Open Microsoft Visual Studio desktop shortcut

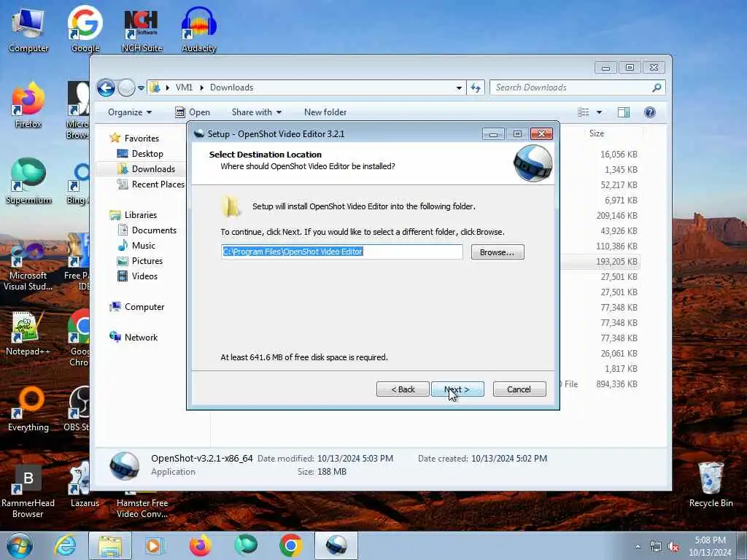28,267
